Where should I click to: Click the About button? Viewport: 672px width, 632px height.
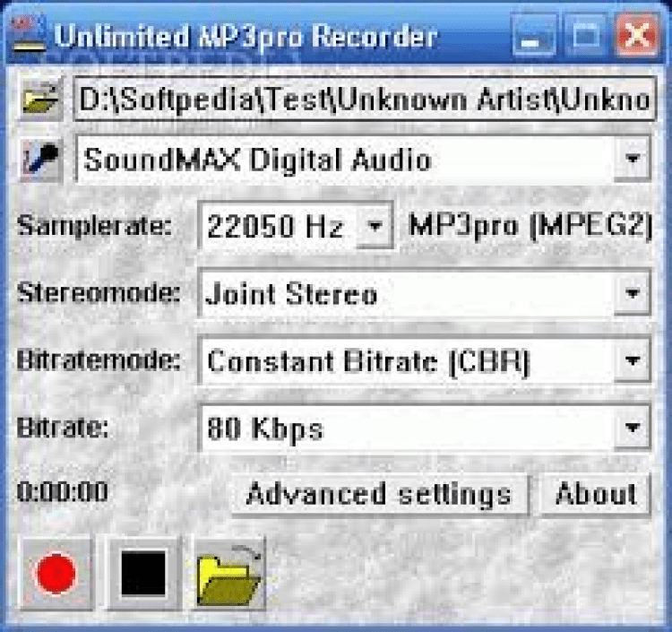[x=595, y=494]
